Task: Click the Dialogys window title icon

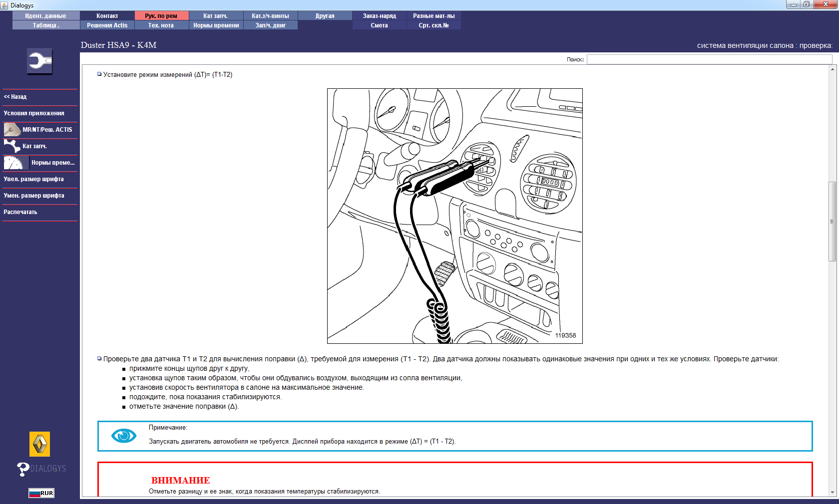Action: click(x=4, y=5)
